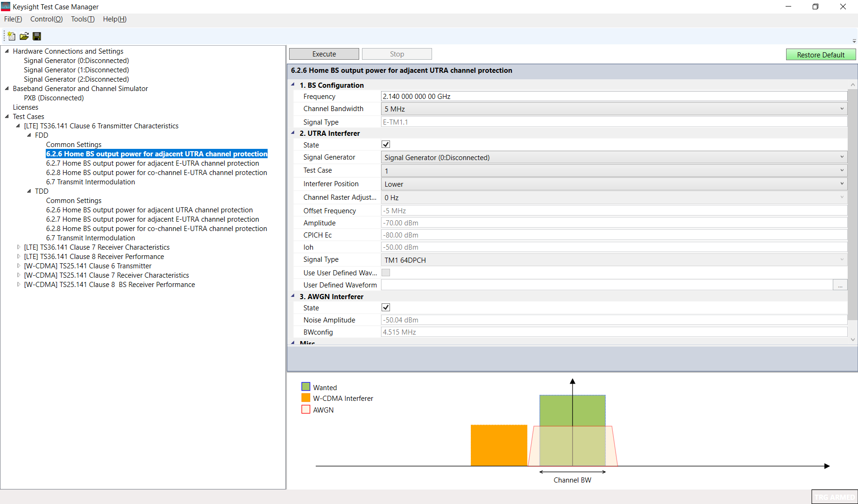Click the toolbar overflow arrow at right
The height and width of the screenshot is (504, 858).
854,41
